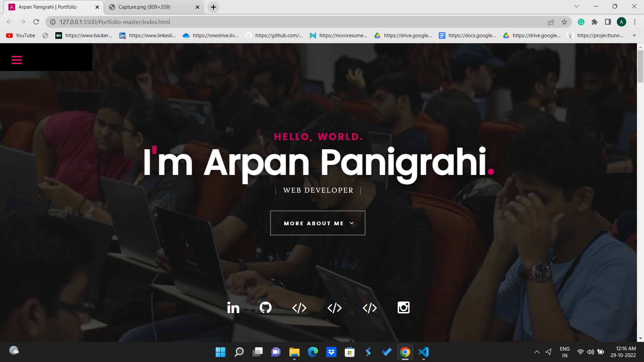The width and height of the screenshot is (644, 362).
Task: Open the hamburger navigation menu
Action: pos(17,60)
